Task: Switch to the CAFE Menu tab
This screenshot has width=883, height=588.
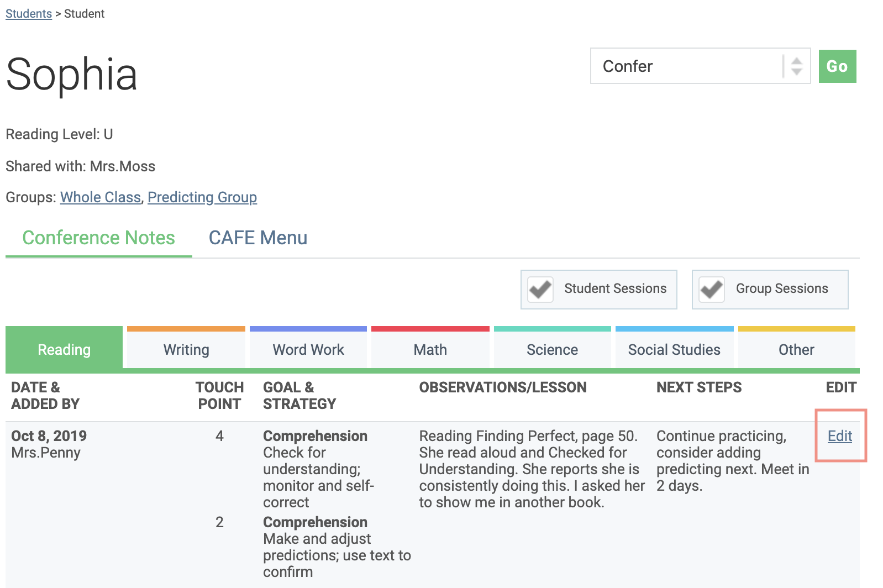Action: 257,238
